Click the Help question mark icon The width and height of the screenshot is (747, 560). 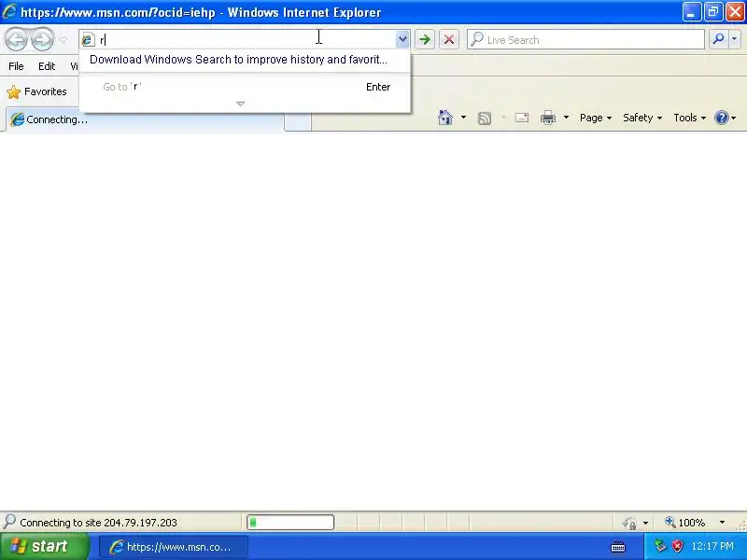tap(721, 118)
